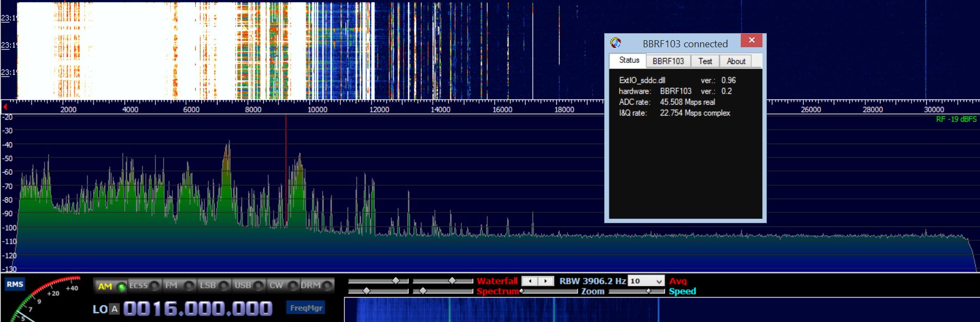Click the 14000 mark on frequency scale
The image size is (980, 322).
(441, 110)
